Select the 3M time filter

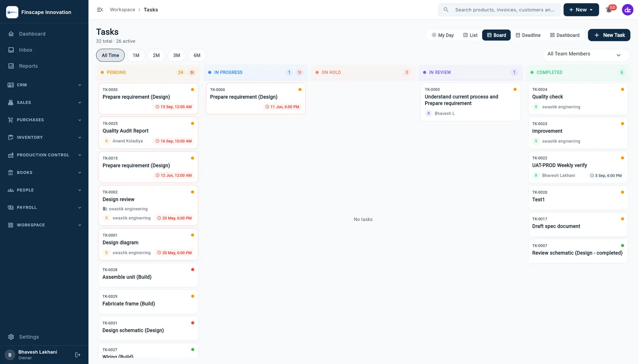(177, 55)
